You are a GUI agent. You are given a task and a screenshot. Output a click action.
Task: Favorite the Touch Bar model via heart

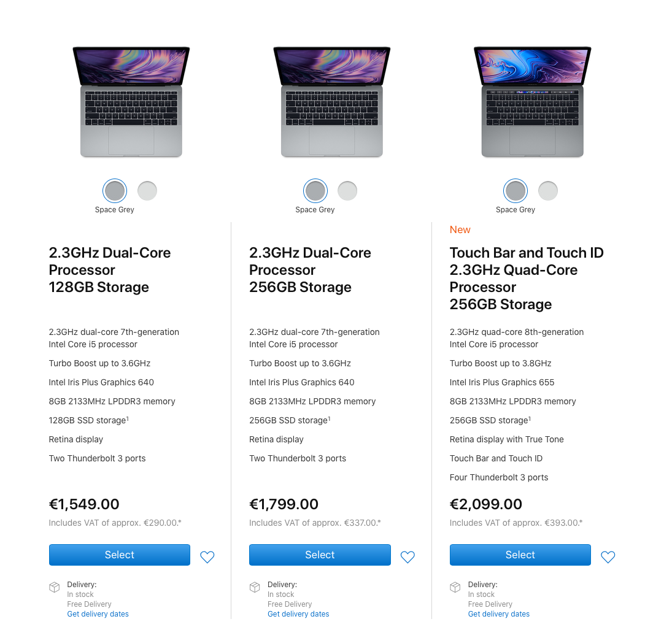(608, 556)
